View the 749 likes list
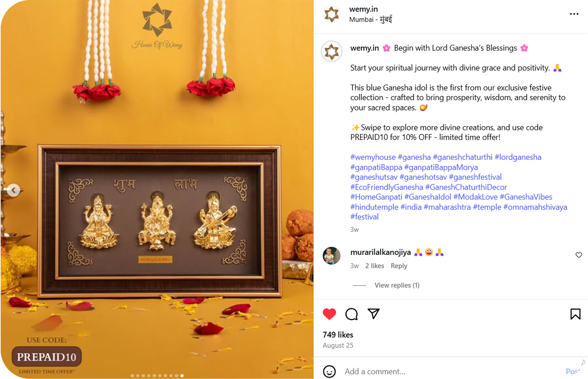 tap(338, 335)
